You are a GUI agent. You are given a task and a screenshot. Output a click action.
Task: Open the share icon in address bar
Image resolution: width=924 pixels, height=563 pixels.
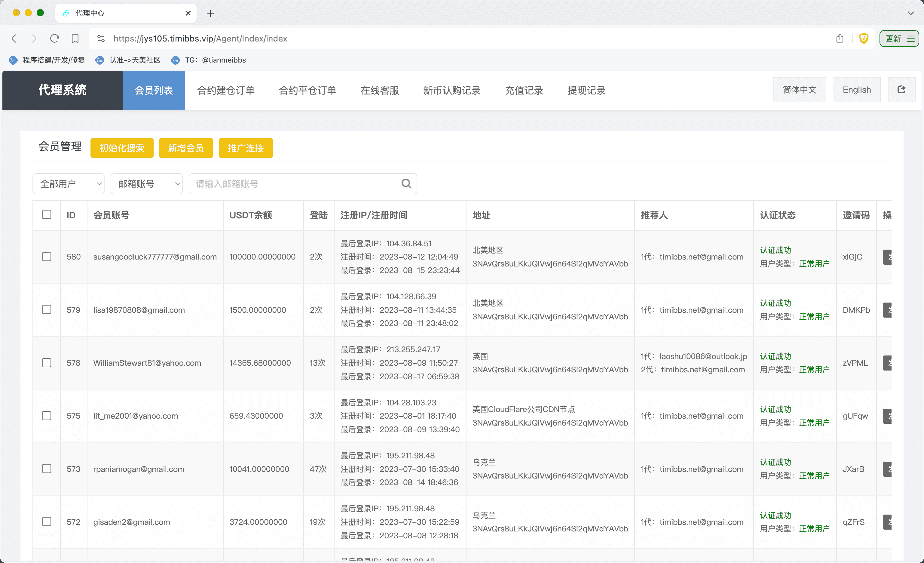pos(840,38)
